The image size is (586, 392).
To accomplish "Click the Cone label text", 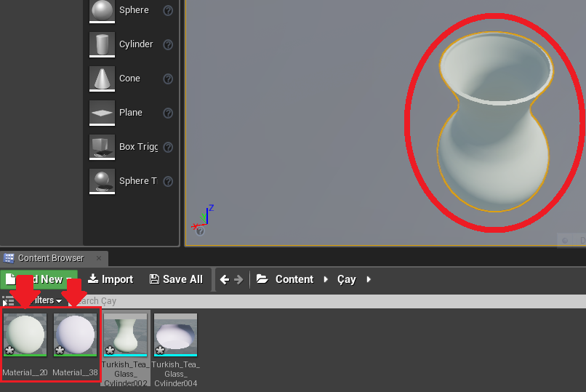I will click(x=129, y=79).
